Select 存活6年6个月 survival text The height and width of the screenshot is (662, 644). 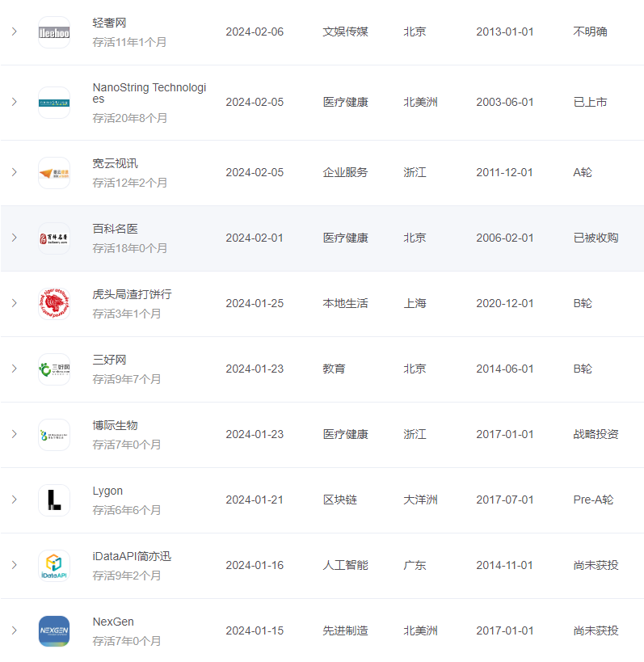(127, 510)
